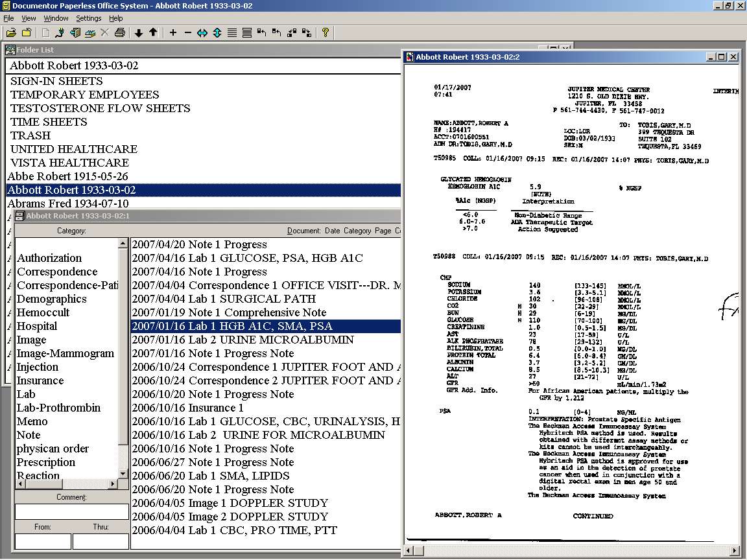Open the Window menu
The height and width of the screenshot is (560, 747).
[x=56, y=18]
